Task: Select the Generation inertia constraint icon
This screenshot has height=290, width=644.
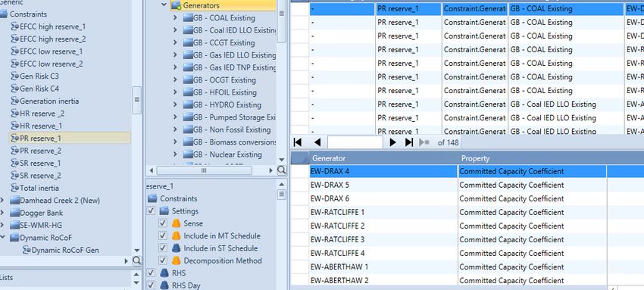Action: coord(15,101)
